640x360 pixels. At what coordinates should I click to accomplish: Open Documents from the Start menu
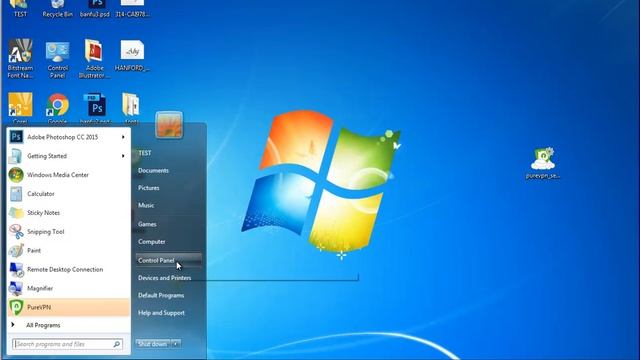(153, 170)
